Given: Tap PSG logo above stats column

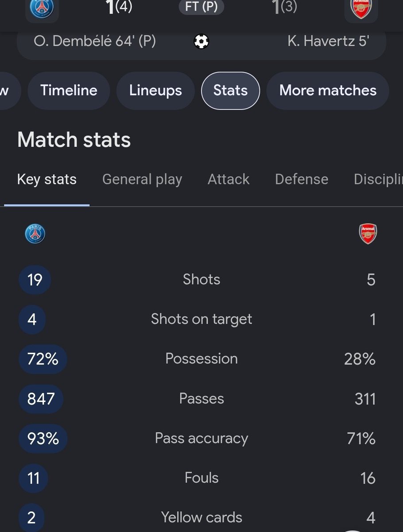Looking at the screenshot, I should click(35, 234).
